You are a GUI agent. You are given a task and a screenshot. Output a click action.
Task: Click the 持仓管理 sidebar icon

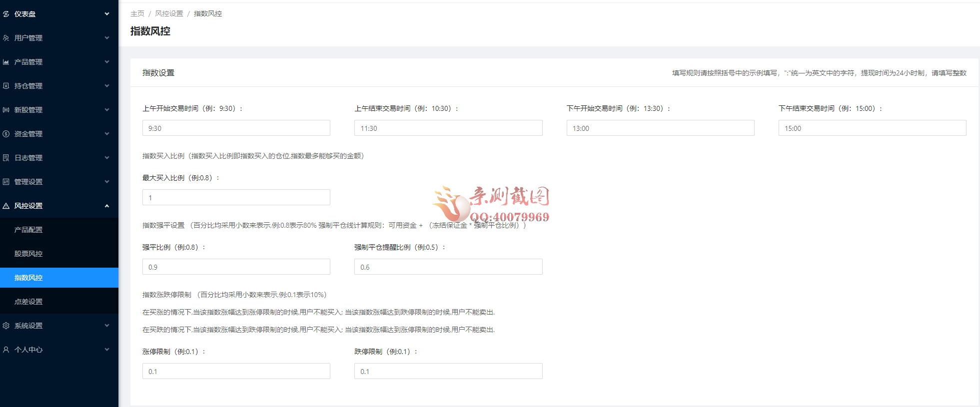pyautogui.click(x=6, y=86)
